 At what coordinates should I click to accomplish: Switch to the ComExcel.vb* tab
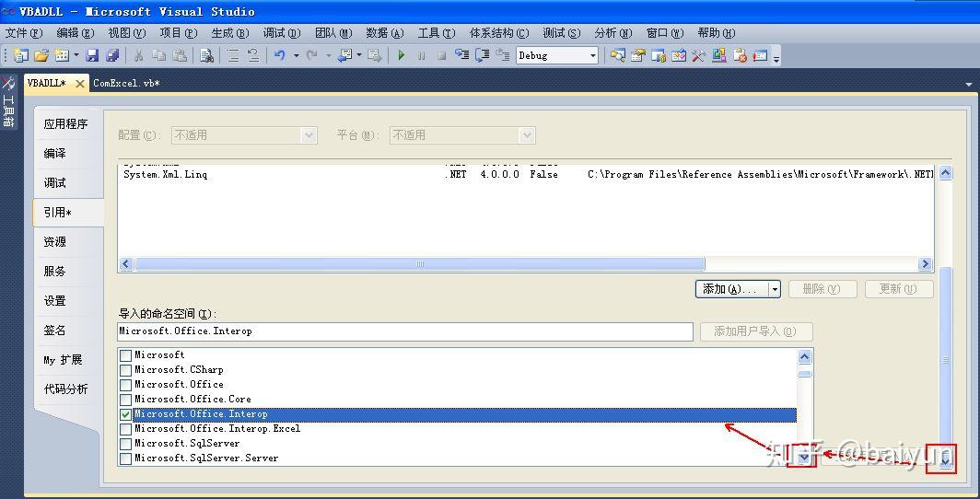[126, 83]
